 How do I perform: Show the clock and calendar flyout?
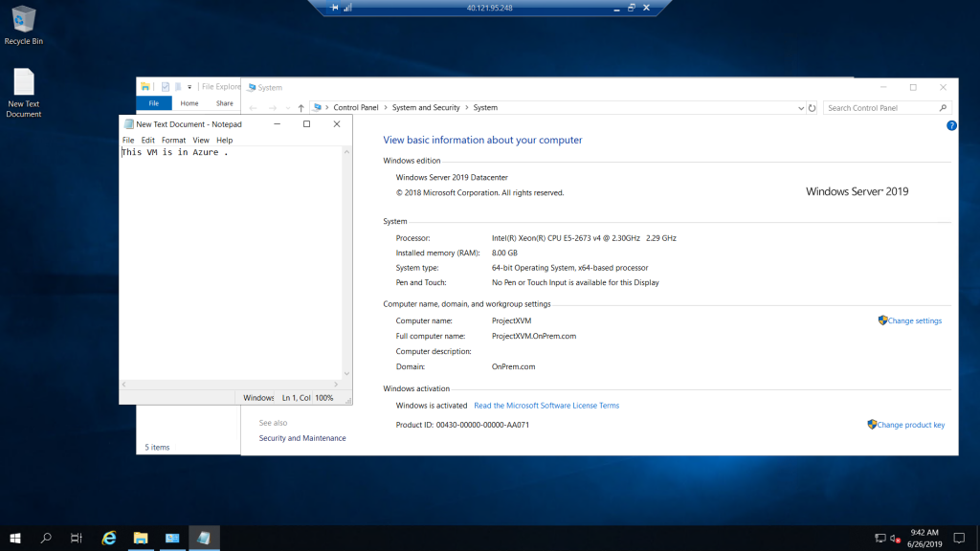click(x=924, y=538)
